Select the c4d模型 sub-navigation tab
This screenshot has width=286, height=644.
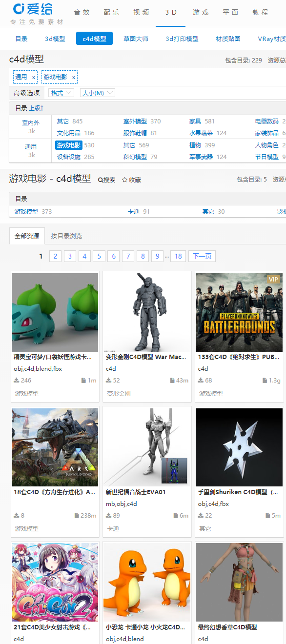(x=94, y=39)
